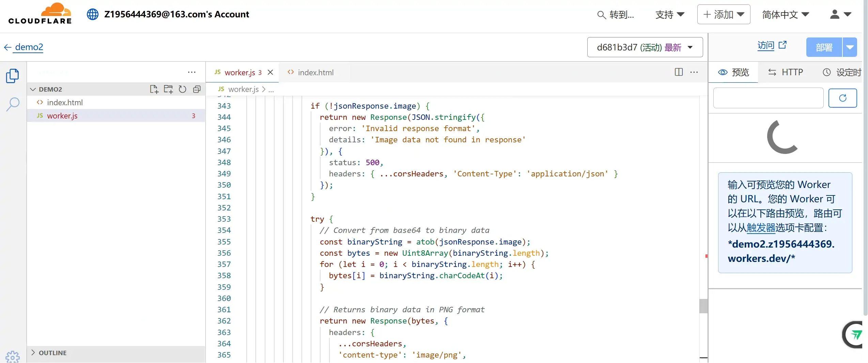Collapse all folders in explorer

click(x=197, y=89)
